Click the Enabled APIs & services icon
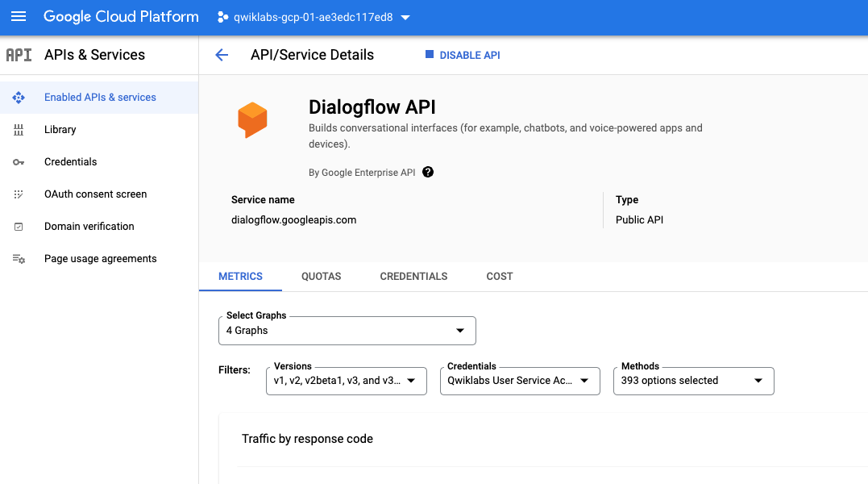Viewport: 868px width, 484px height. (19, 98)
